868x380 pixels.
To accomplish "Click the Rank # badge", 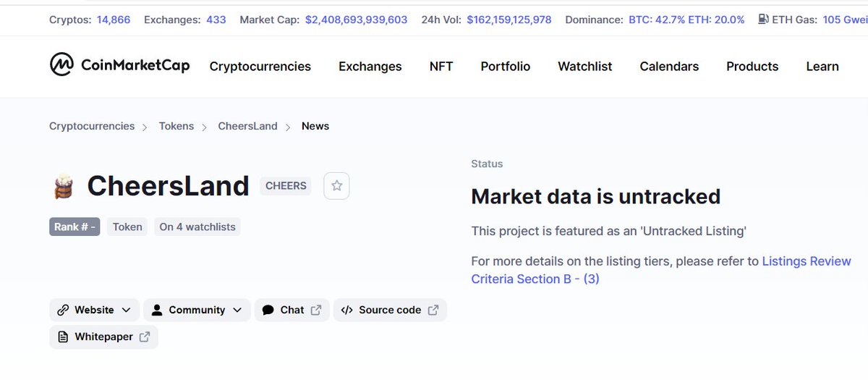I will [75, 227].
